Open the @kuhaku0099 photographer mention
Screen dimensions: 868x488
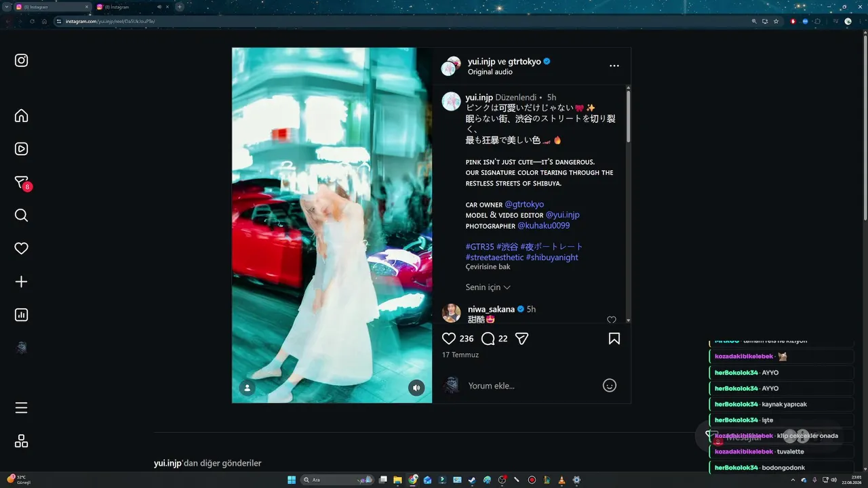click(544, 226)
